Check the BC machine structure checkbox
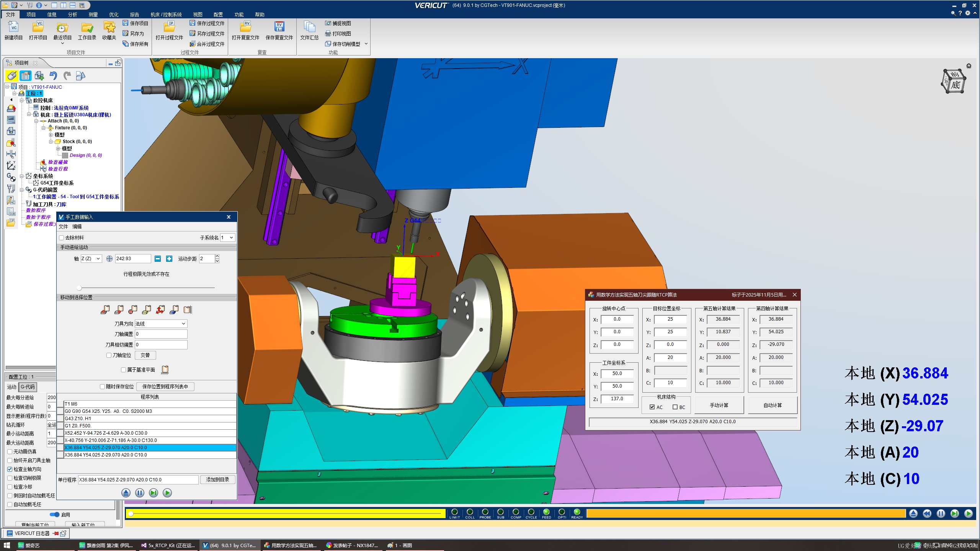Screen dimensions: 980x551 pos(675,407)
